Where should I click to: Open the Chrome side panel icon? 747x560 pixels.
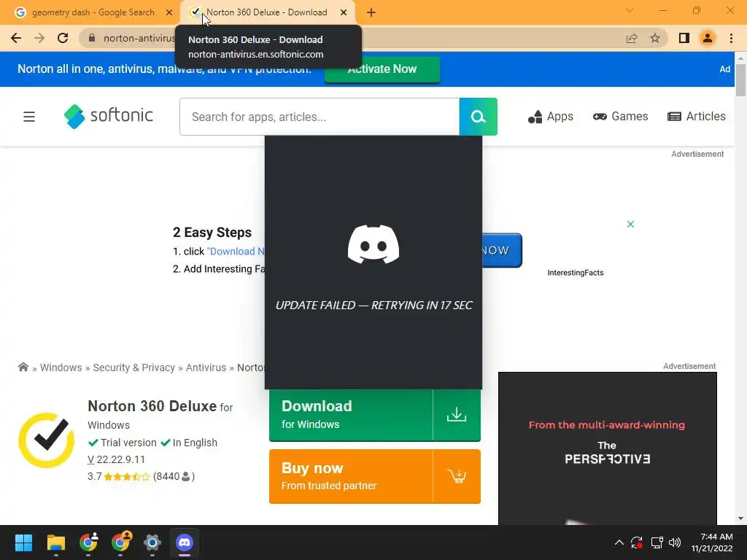(x=684, y=38)
